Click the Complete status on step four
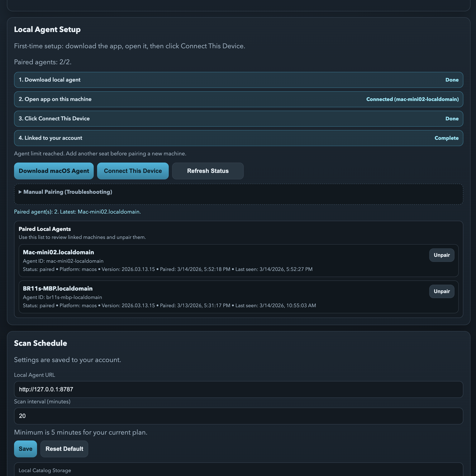 coord(446,138)
